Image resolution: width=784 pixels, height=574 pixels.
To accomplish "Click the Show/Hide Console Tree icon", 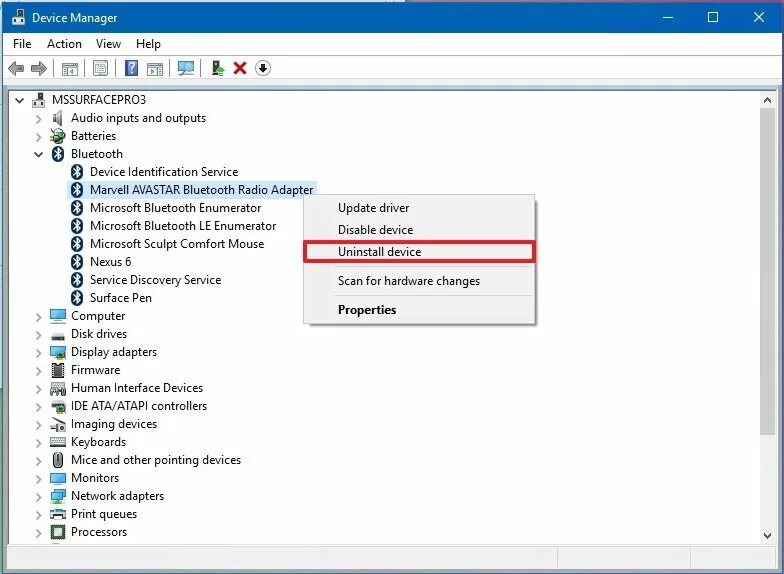I will (x=70, y=68).
